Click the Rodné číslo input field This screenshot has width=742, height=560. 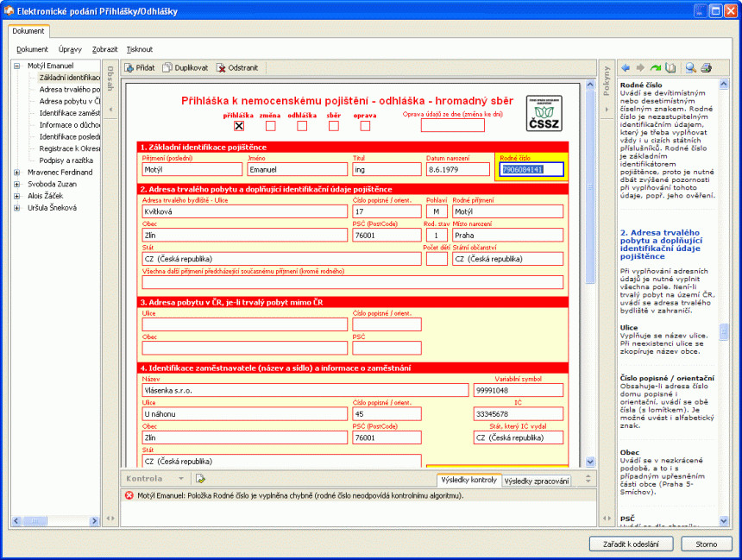coord(531,169)
